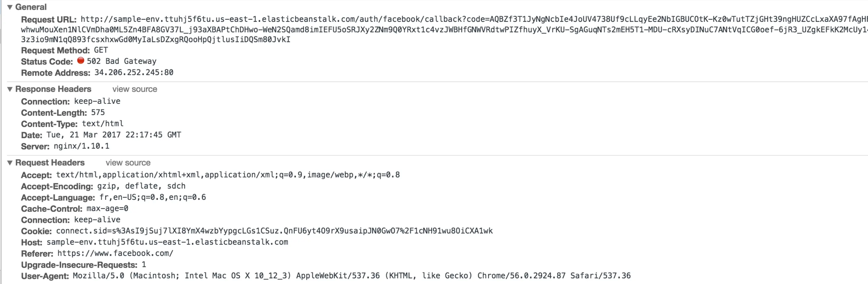Click the Request Headers heading label
The width and height of the screenshot is (868, 284).
pos(50,163)
